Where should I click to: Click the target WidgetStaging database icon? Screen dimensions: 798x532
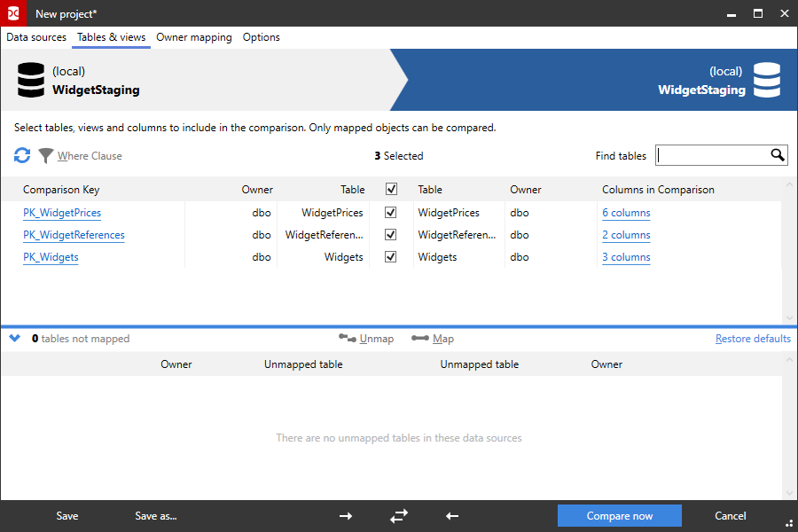[766, 79]
